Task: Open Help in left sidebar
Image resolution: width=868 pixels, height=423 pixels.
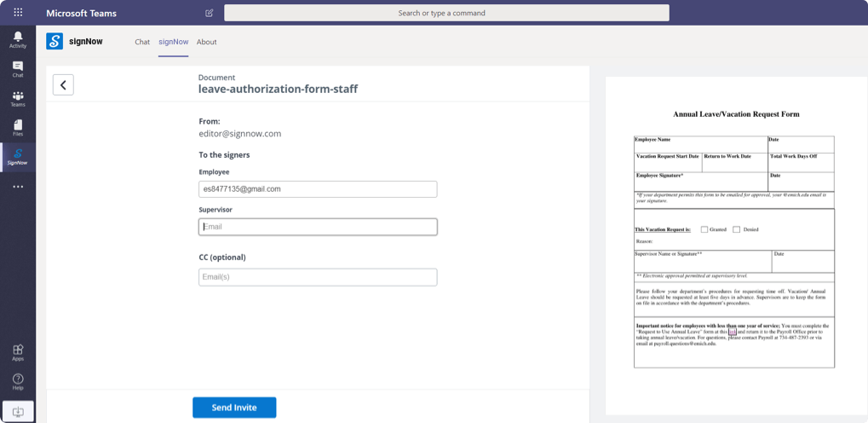Action: point(18,381)
